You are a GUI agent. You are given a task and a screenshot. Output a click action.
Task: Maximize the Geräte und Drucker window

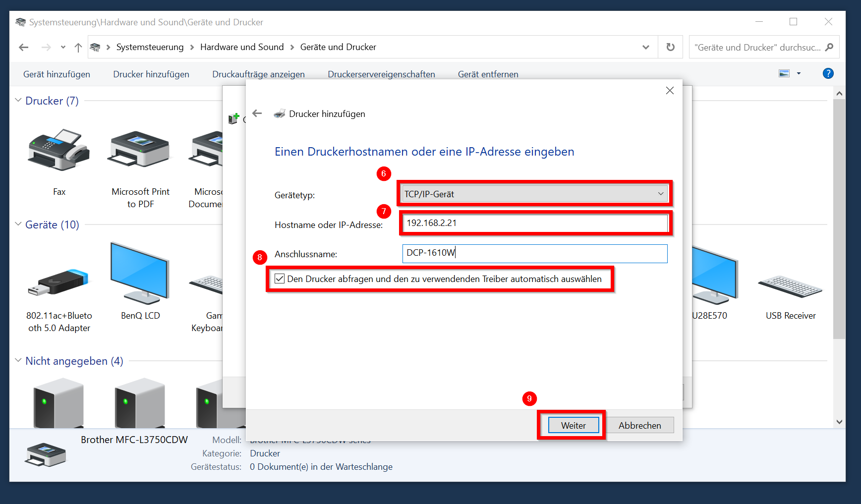793,22
